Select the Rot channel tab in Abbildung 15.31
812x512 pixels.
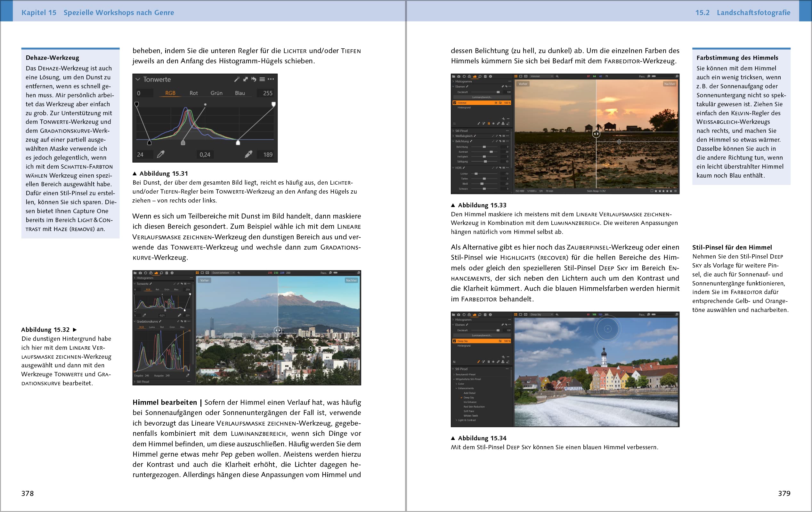(x=194, y=93)
